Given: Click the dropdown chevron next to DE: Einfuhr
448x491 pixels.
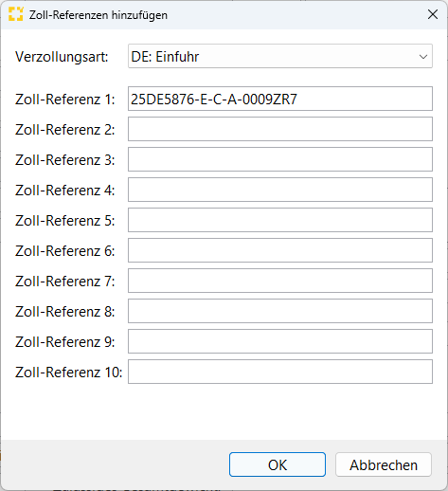Looking at the screenshot, I should point(423,57).
